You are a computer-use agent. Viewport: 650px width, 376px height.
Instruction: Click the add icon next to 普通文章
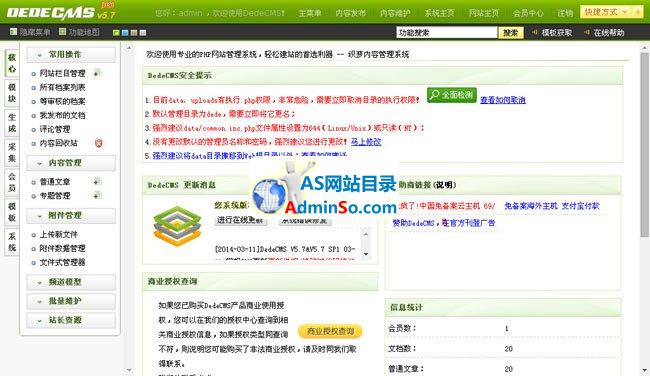[x=97, y=182]
